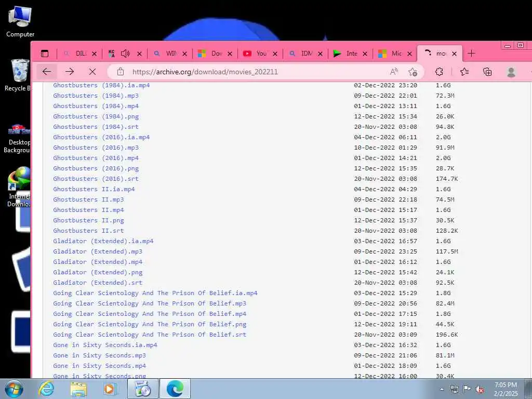Close the IDM search tab
This screenshot has height=399, width=532.
(320, 54)
